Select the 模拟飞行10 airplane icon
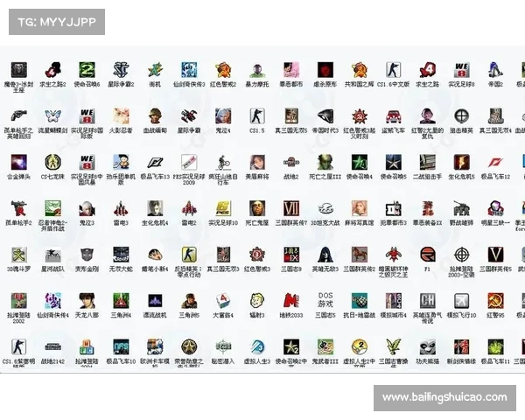 click(462, 301)
